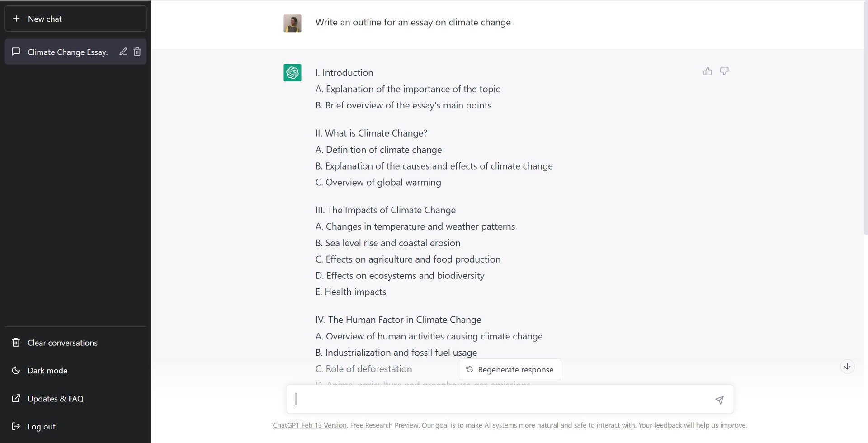The height and width of the screenshot is (443, 868).
Task: Click the send message arrow icon
Action: pos(719,400)
